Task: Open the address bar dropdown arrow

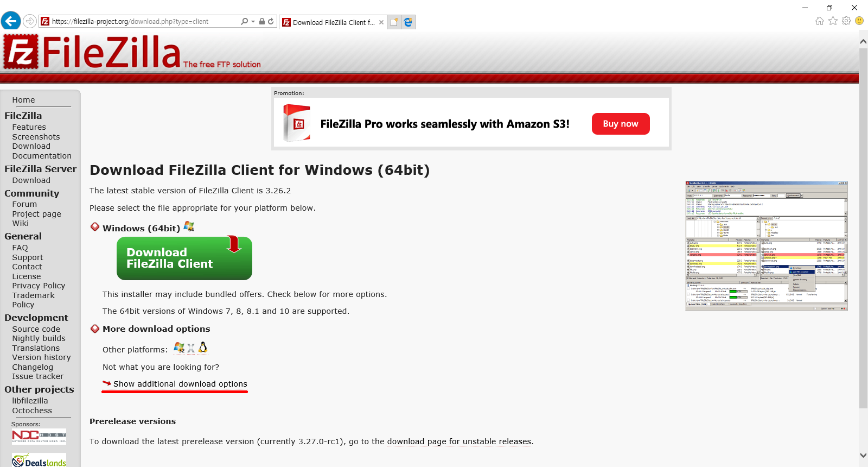Action: click(x=253, y=22)
